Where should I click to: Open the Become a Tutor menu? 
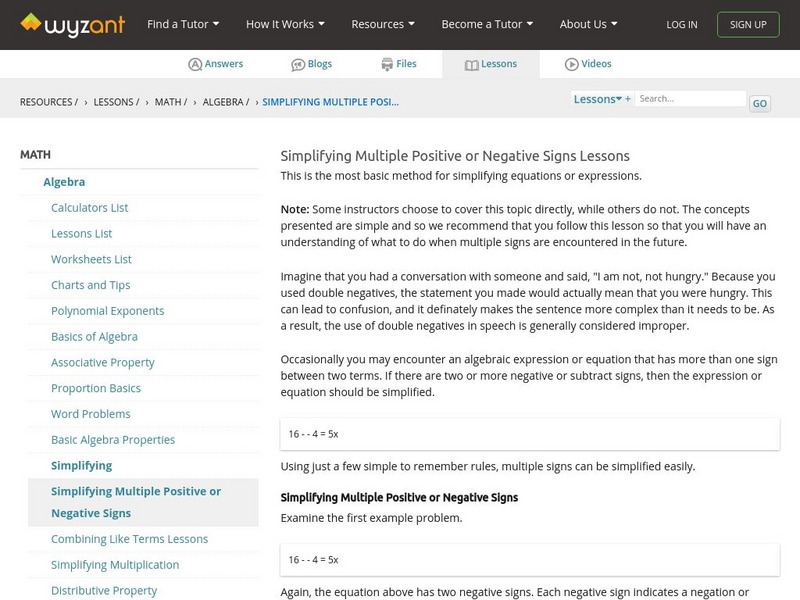(487, 24)
